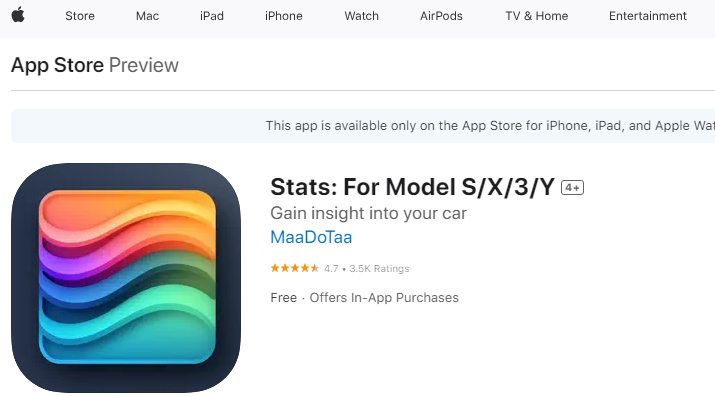This screenshot has height=396, width=715.
Task: Open the iPhone navigation item
Action: [284, 16]
